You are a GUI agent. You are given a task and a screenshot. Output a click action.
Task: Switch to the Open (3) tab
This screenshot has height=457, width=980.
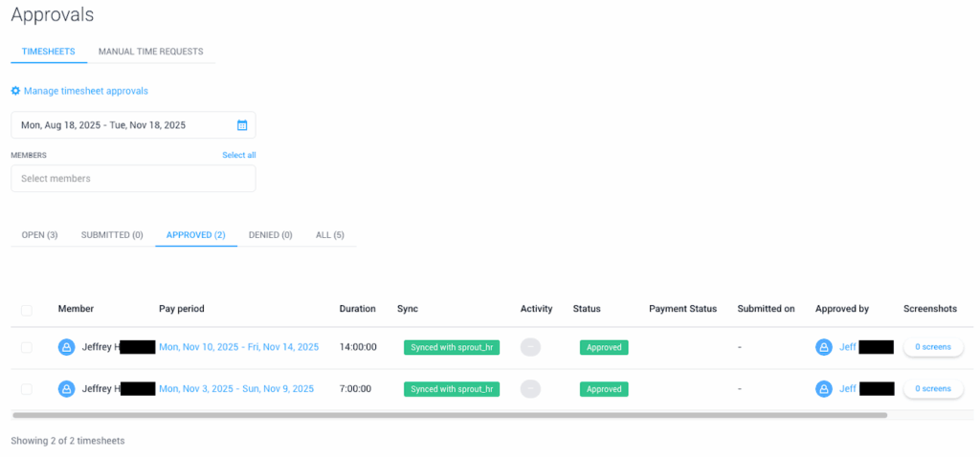[39, 235]
